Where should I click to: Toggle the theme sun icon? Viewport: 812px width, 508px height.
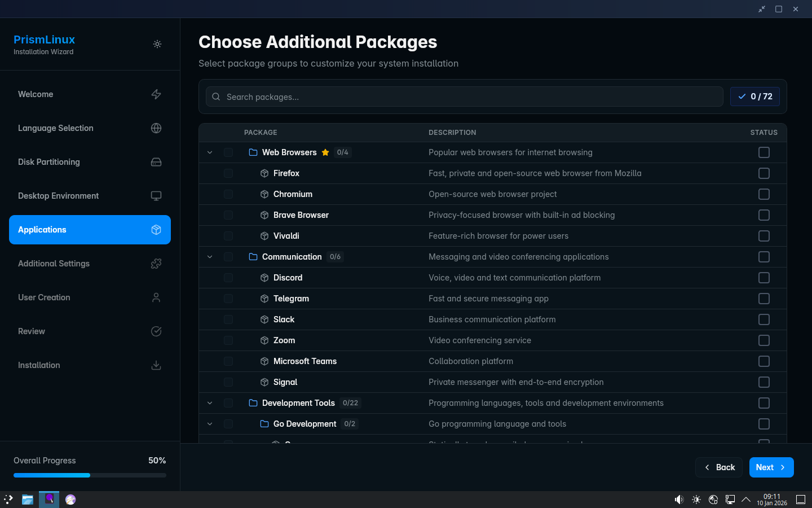click(157, 44)
